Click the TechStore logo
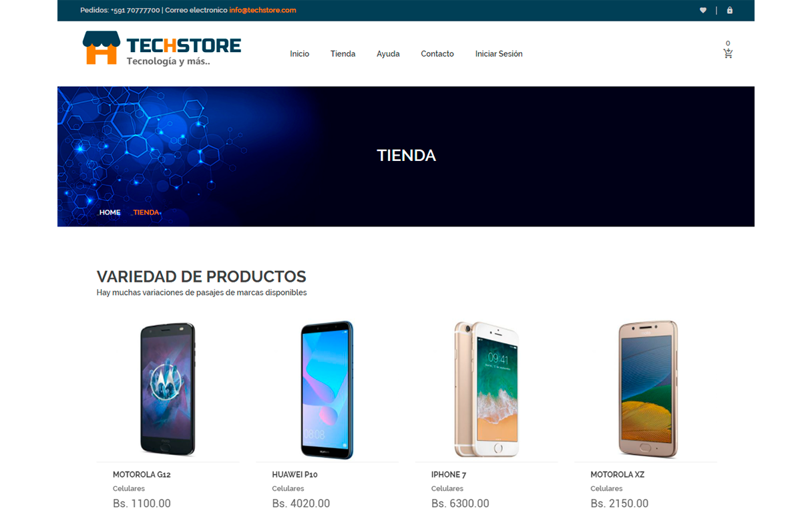 (162, 48)
